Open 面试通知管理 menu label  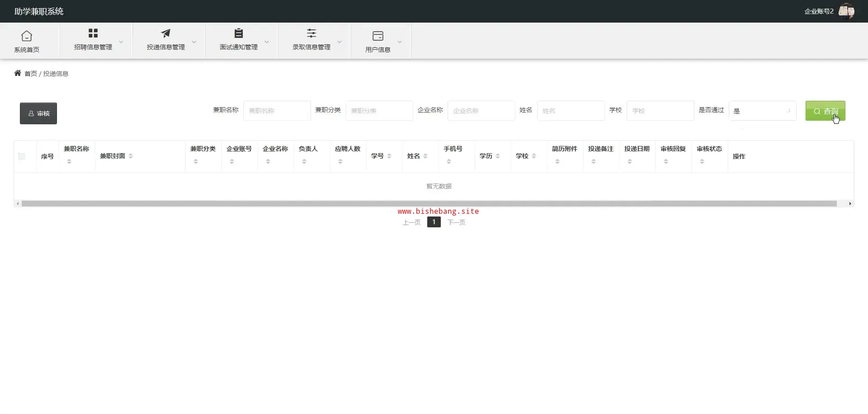point(239,47)
